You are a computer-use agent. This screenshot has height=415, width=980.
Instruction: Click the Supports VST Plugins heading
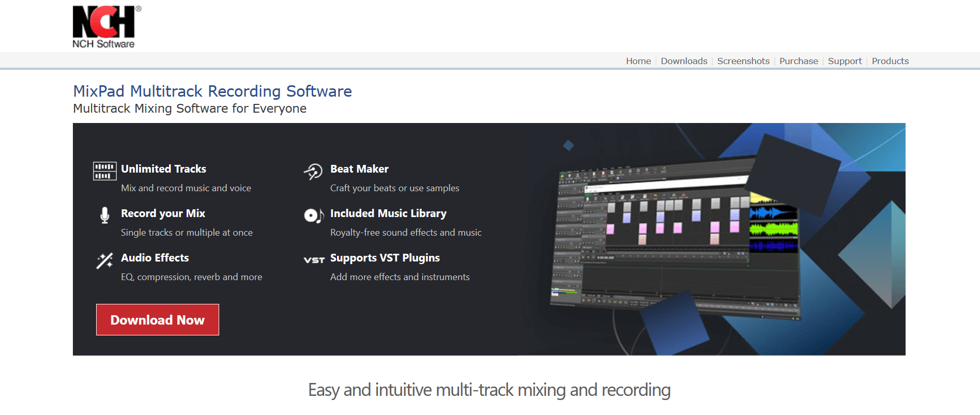tap(385, 258)
